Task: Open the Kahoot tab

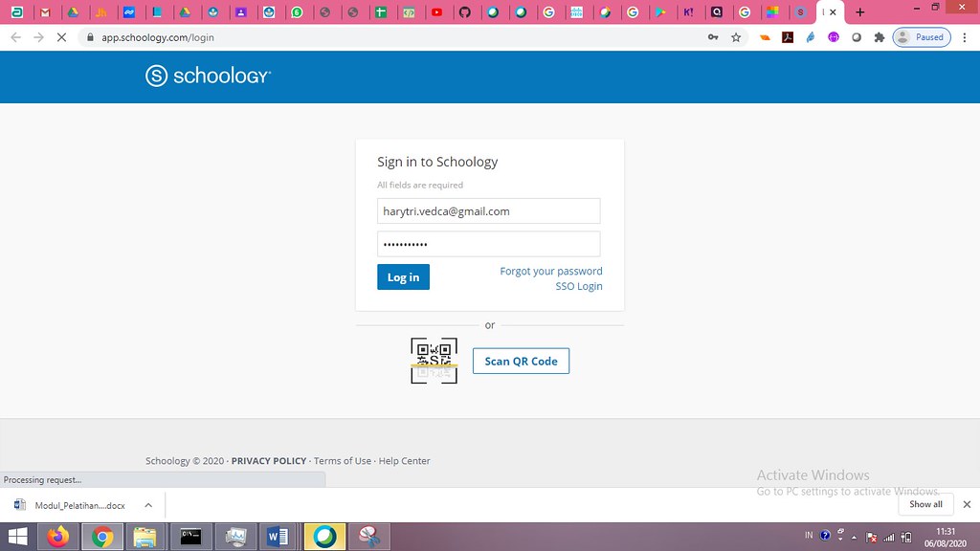Action: pos(689,11)
